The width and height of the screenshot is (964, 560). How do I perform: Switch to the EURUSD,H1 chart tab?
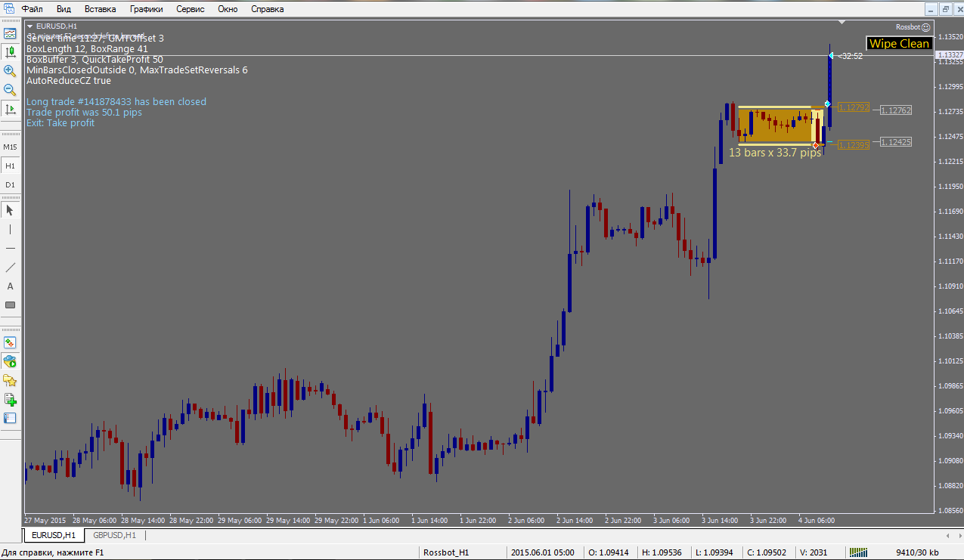pyautogui.click(x=53, y=535)
